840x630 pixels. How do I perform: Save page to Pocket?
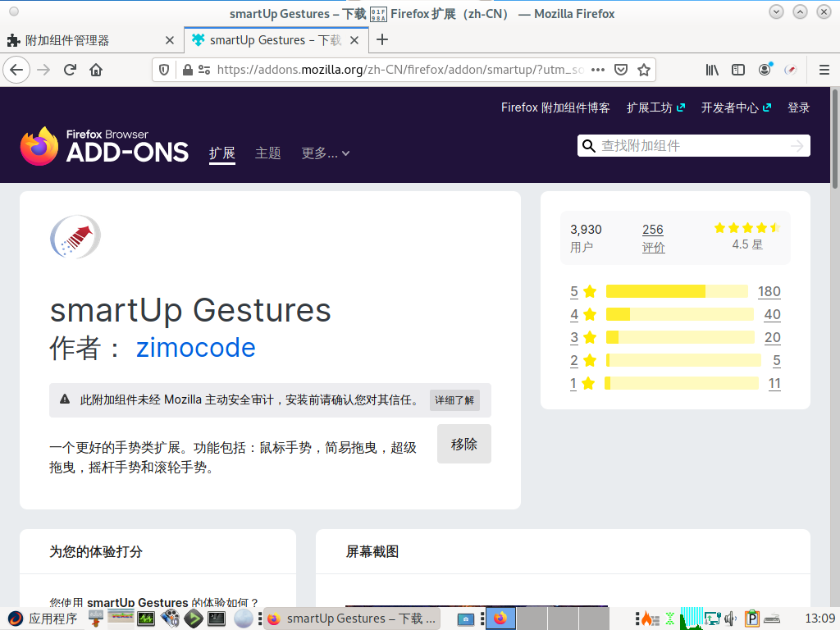click(x=621, y=70)
